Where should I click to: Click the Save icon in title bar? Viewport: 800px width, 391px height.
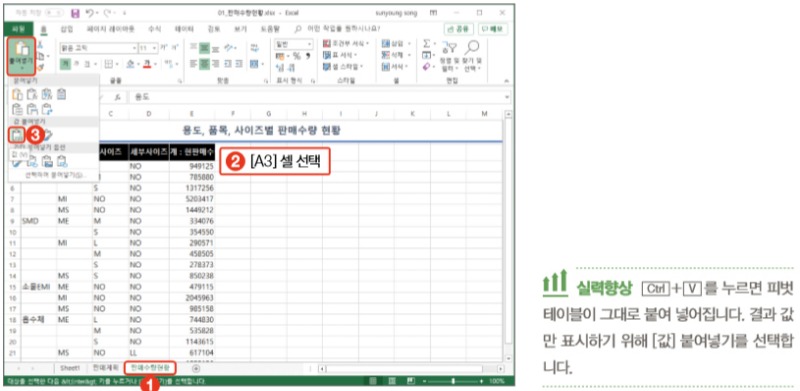click(76, 13)
